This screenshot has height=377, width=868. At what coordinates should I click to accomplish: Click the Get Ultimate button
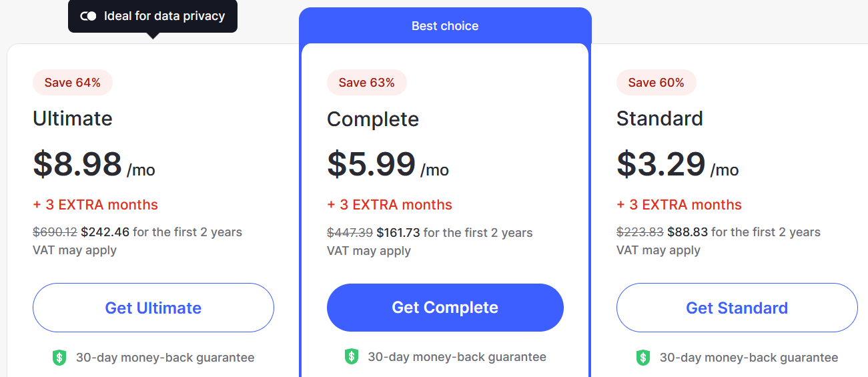click(153, 308)
